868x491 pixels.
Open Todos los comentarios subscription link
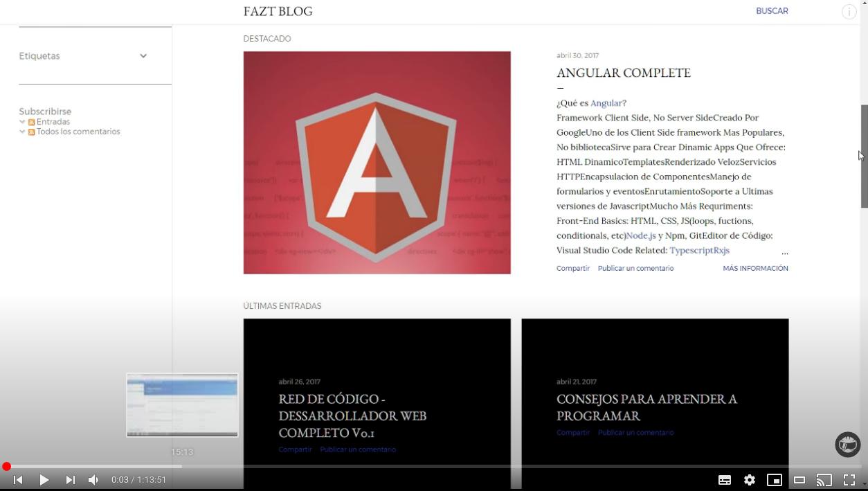click(78, 132)
